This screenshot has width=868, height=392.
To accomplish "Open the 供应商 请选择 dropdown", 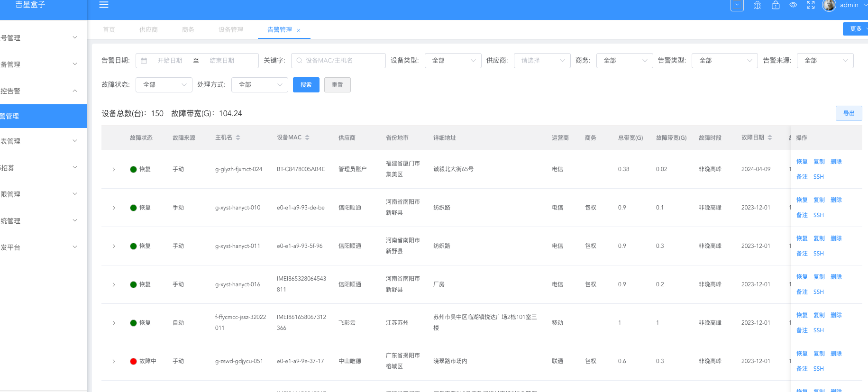I will [x=542, y=61].
